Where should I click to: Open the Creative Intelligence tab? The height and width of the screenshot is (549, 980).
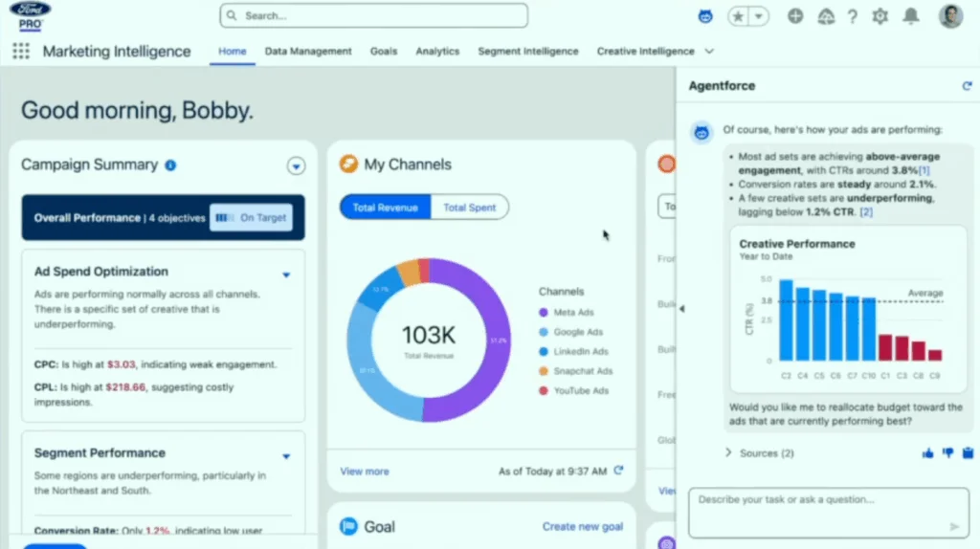646,52
